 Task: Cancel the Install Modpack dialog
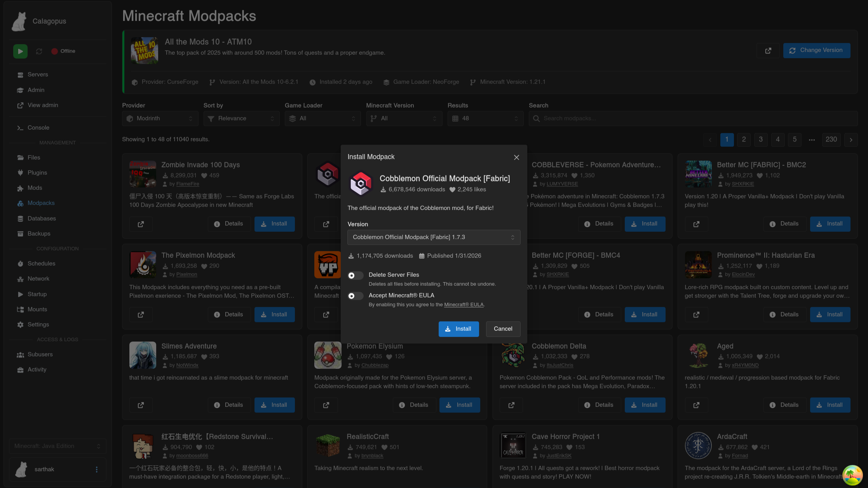tap(503, 329)
